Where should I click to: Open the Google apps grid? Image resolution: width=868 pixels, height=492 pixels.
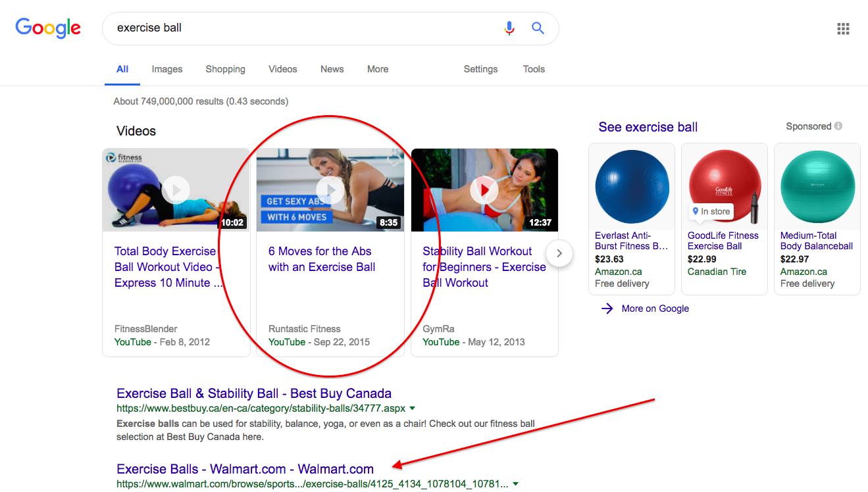tap(843, 28)
